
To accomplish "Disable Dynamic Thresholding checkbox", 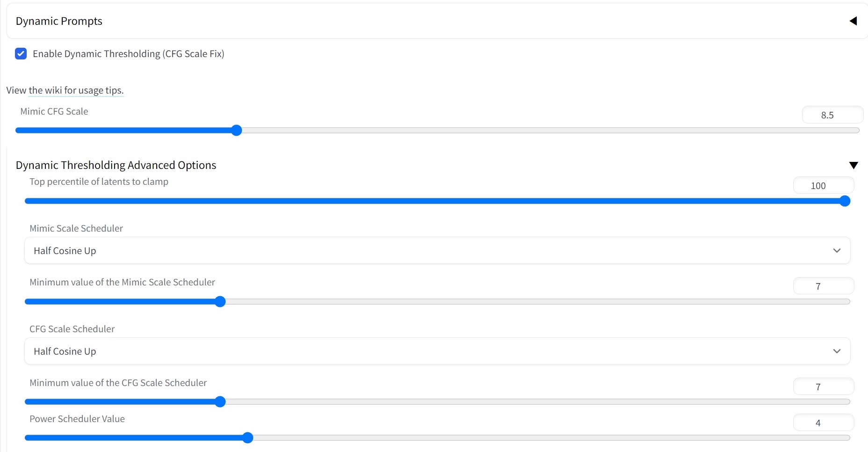I will click(21, 54).
